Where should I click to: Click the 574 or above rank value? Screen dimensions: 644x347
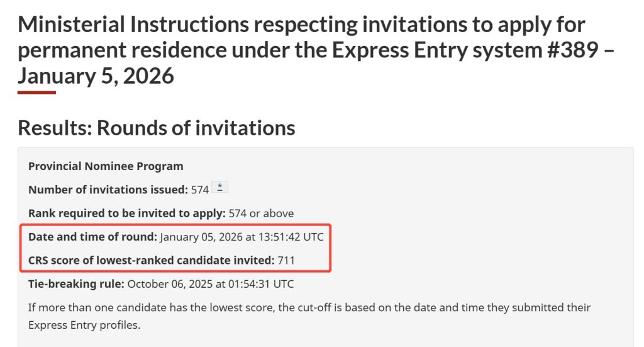pos(261,213)
